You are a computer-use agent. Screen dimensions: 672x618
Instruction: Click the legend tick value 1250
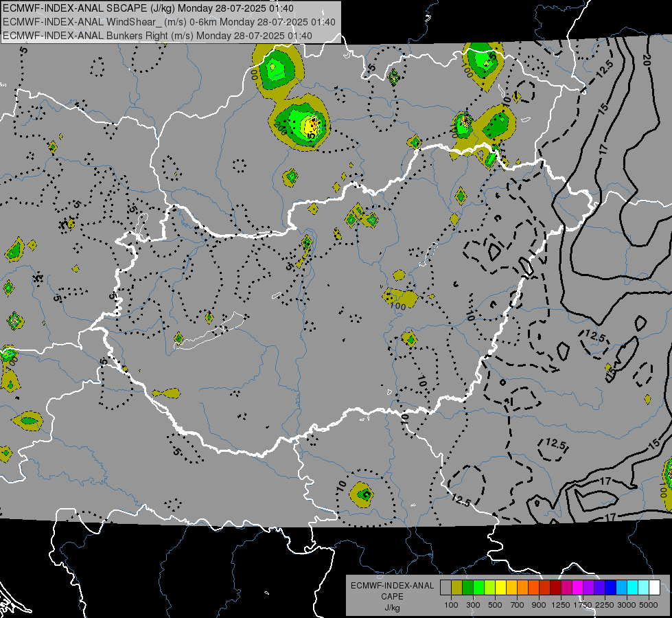pyautogui.click(x=561, y=605)
